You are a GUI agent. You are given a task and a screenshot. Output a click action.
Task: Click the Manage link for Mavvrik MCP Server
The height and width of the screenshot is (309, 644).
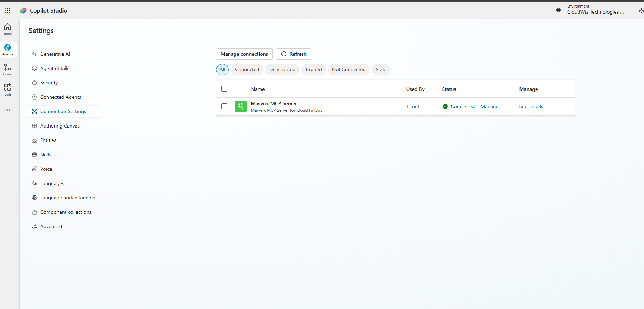(x=489, y=106)
